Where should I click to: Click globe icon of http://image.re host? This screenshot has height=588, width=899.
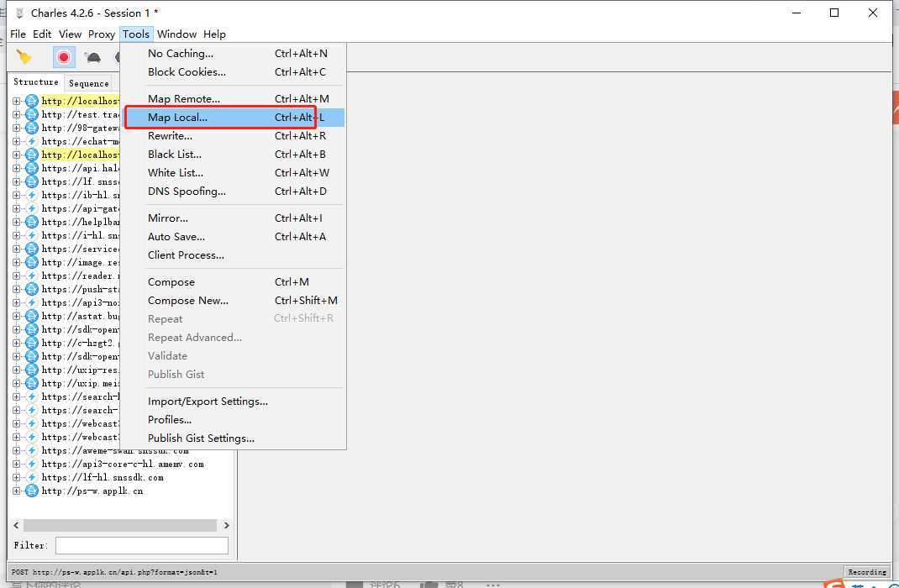pos(32,262)
